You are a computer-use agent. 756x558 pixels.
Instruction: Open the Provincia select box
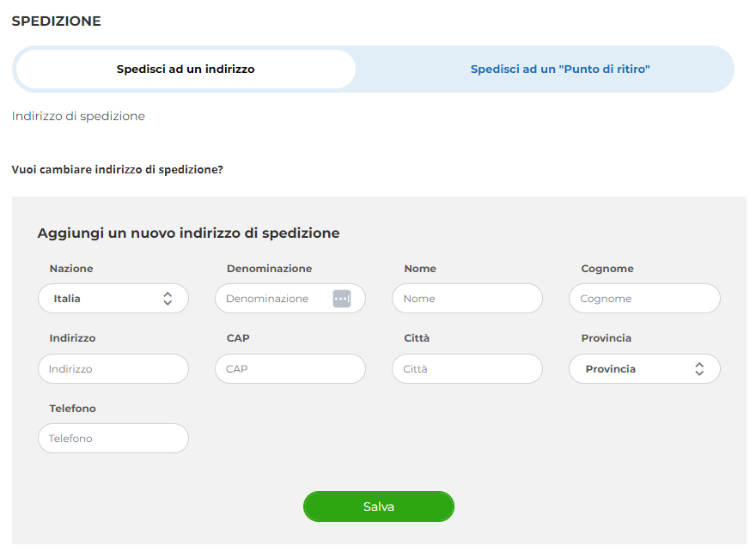(644, 368)
